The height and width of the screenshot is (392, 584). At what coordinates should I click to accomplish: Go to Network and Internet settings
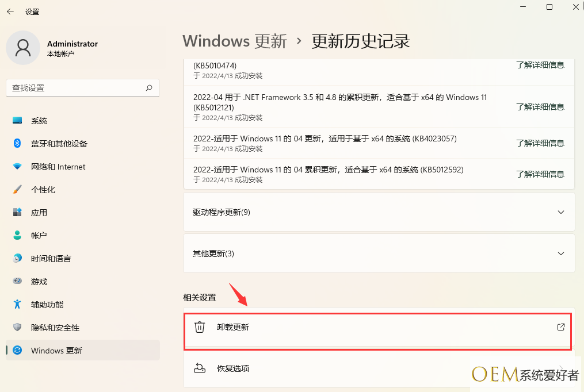58,167
